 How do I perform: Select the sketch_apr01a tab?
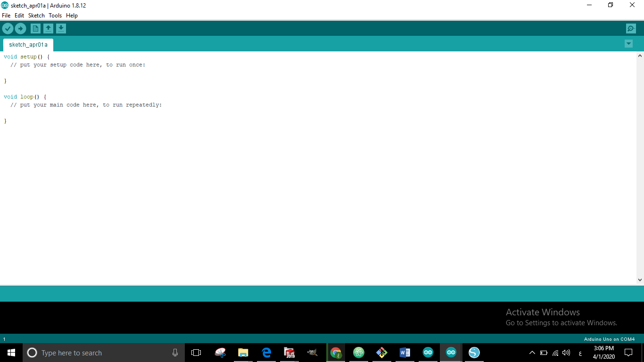coord(28,45)
